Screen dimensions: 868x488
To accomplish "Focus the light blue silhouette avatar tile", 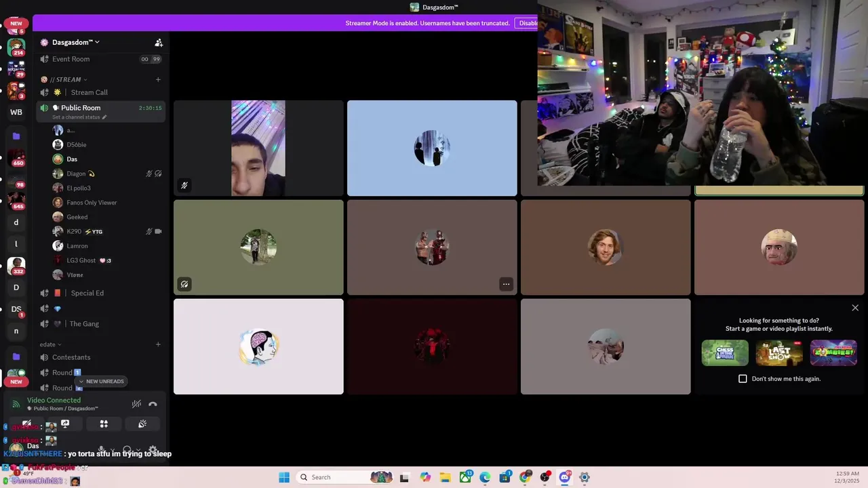I will (432, 148).
